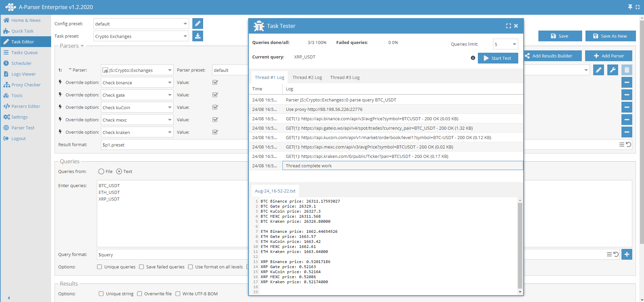Screen dimensions: 644x302
Task: Enable Unique string results option
Action: [x=101, y=294]
